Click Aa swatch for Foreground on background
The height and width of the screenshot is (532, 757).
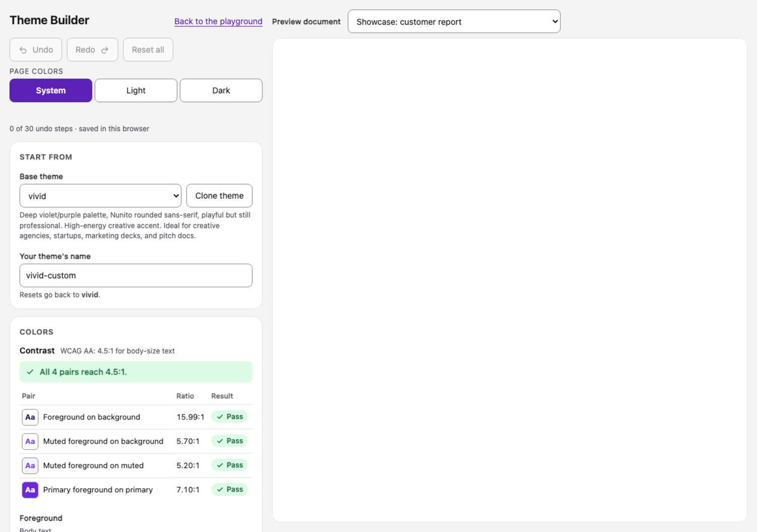[30, 417]
